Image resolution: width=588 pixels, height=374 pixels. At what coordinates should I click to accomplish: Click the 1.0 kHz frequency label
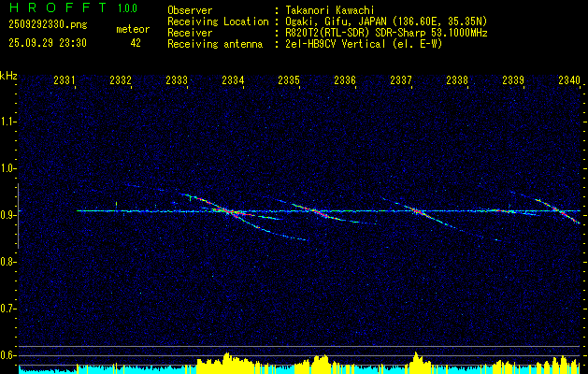pyautogui.click(x=7, y=168)
